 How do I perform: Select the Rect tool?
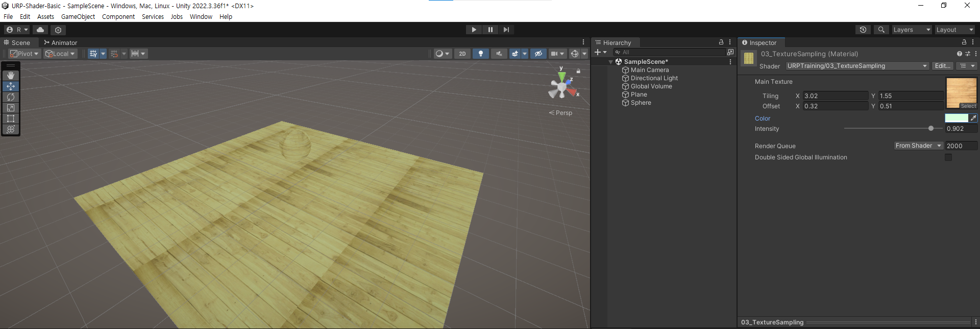(11, 119)
